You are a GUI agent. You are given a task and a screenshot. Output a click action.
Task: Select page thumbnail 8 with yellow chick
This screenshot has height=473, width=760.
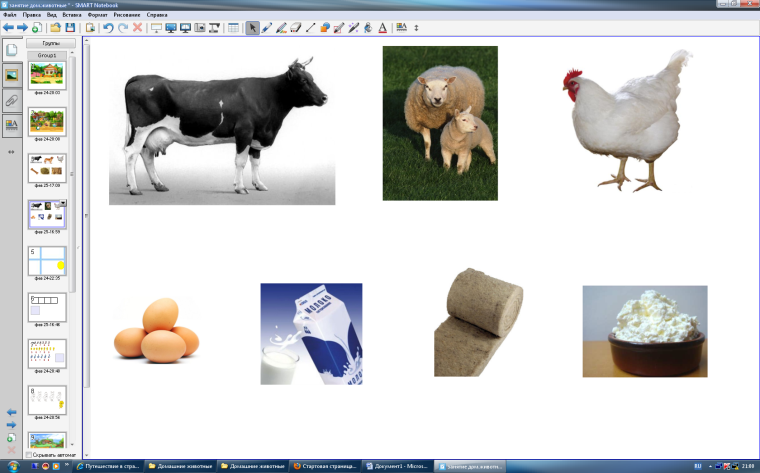[47, 400]
